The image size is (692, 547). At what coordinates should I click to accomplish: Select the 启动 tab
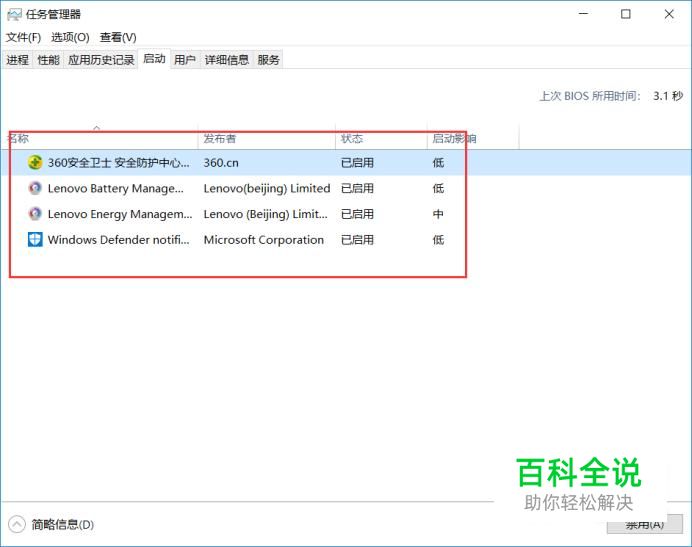[154, 59]
